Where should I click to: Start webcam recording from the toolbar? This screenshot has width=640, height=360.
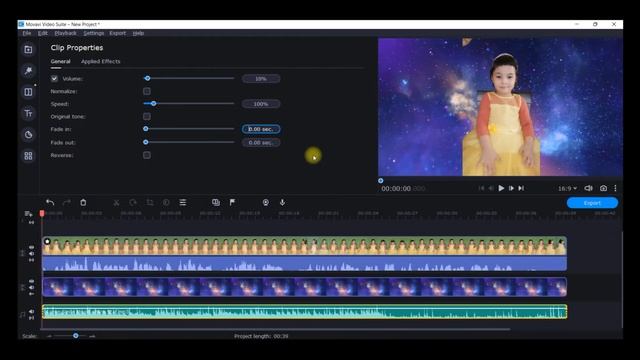[x=266, y=202]
